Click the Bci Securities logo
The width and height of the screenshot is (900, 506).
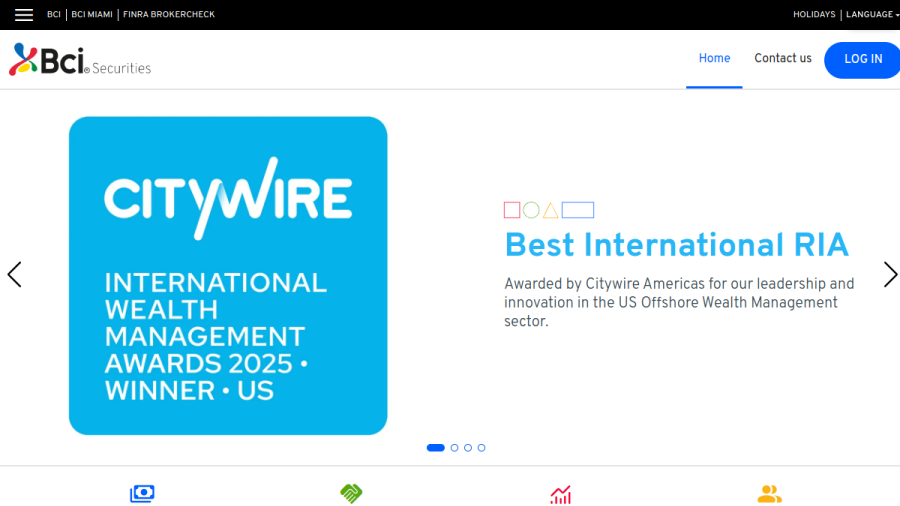pos(80,60)
